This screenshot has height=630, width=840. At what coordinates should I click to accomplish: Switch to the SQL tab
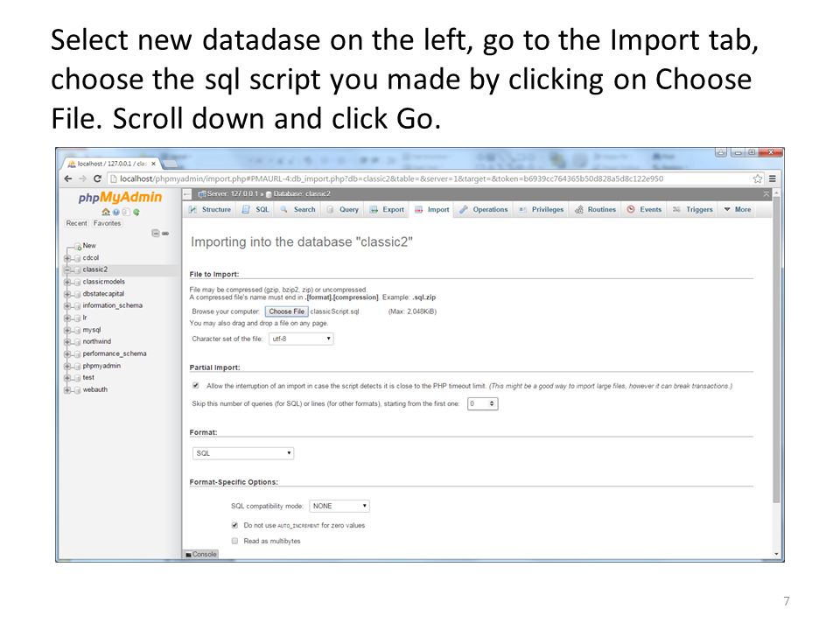pos(255,209)
